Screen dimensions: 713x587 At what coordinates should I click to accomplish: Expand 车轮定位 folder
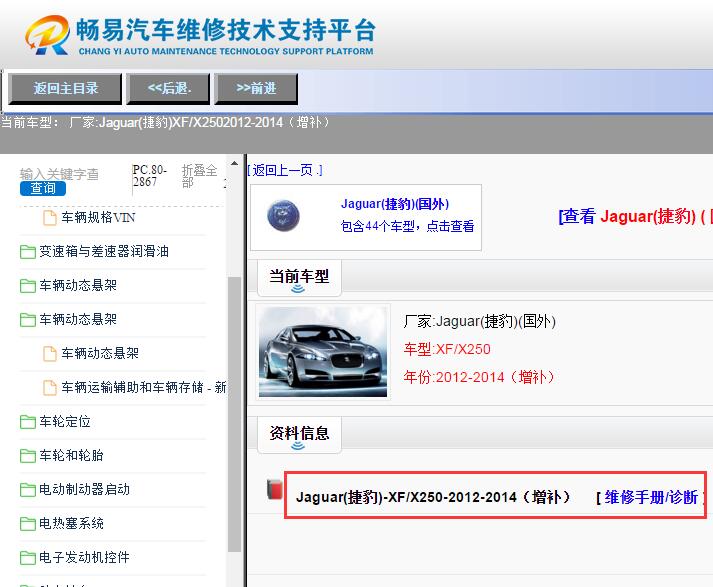(65, 421)
